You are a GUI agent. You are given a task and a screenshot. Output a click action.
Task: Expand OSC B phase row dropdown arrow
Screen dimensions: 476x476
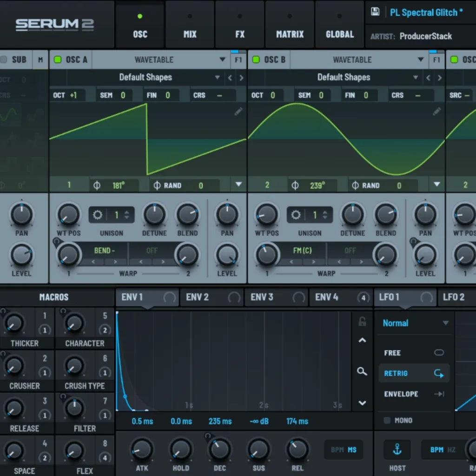[x=437, y=184]
